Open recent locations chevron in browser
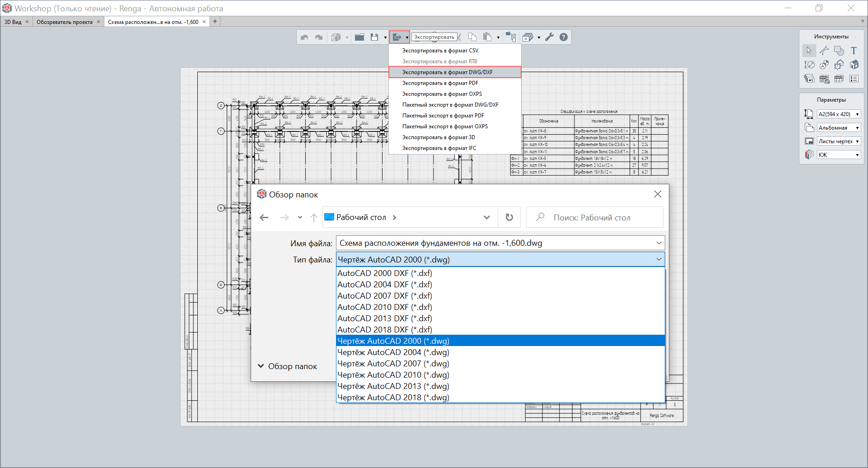Screen dimensions: 868x468 point(300,218)
